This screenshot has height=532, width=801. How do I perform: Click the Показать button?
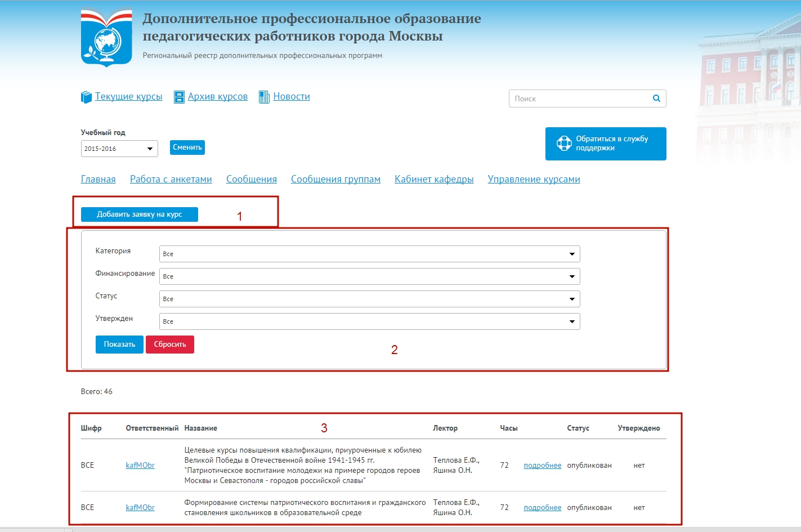pos(119,345)
